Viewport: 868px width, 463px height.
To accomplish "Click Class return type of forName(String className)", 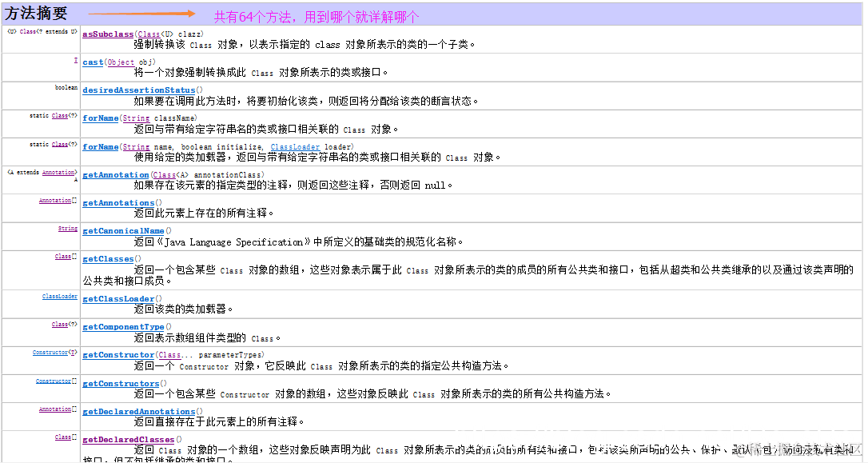I will [60, 116].
